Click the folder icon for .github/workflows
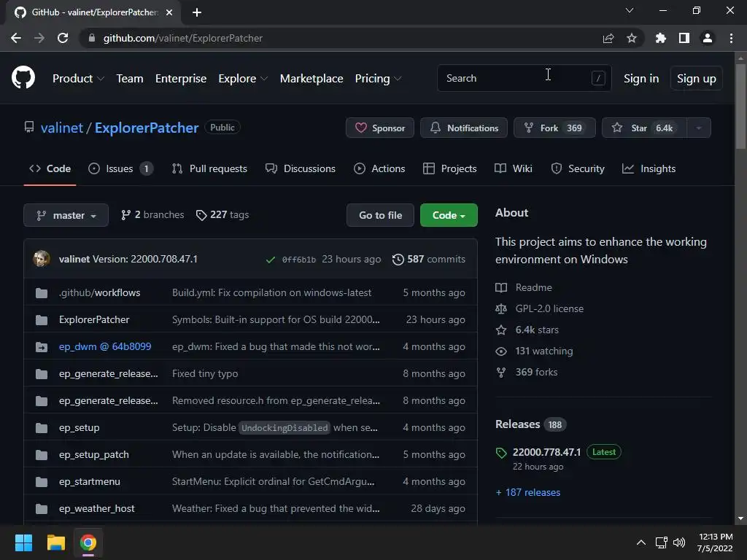 pos(42,293)
